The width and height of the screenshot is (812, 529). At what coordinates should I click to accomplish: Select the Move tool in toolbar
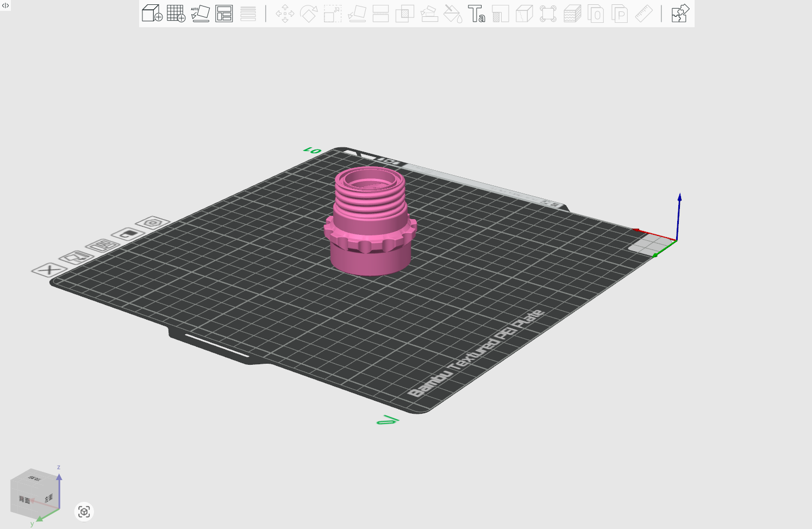click(285, 13)
